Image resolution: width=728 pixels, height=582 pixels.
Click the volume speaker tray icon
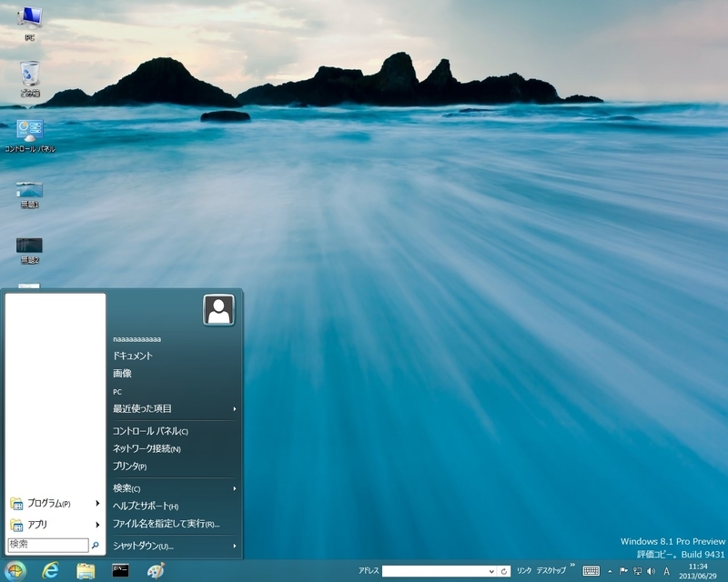click(x=652, y=571)
